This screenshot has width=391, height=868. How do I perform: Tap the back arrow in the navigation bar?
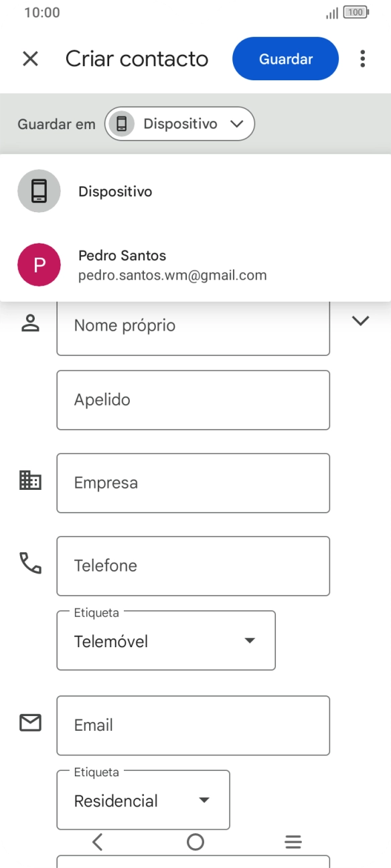pyautogui.click(x=97, y=841)
